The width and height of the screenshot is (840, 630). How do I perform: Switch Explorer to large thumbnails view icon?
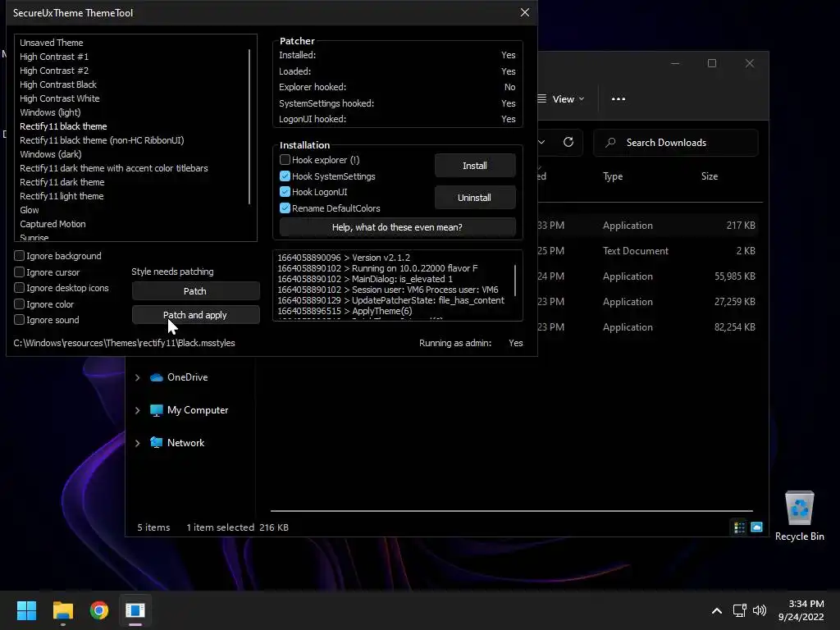(756, 527)
